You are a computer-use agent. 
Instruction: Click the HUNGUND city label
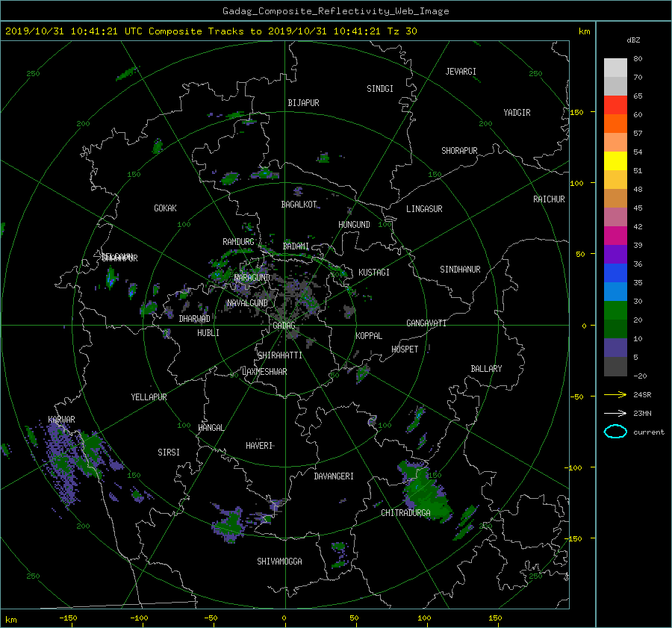tap(354, 225)
